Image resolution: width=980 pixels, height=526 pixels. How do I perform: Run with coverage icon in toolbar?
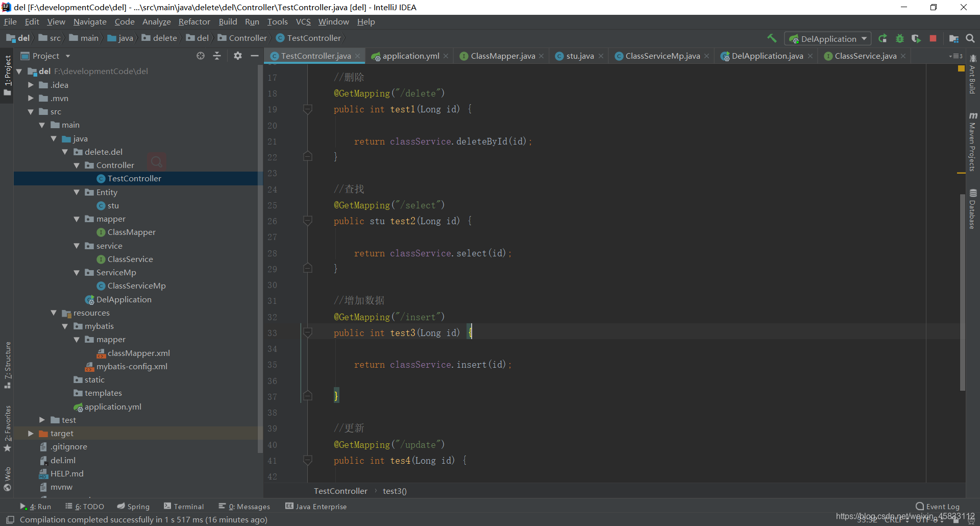[916, 38]
